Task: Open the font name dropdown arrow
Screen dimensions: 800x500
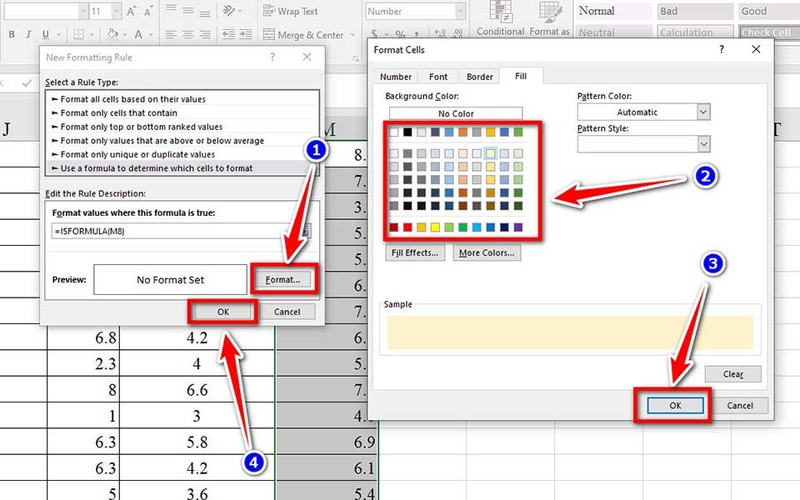Action: pos(83,11)
